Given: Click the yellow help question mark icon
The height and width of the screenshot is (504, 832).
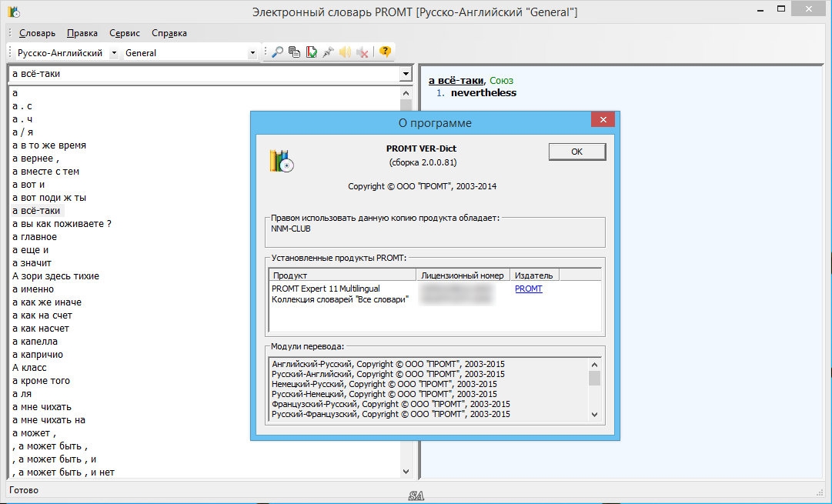Looking at the screenshot, I should (385, 52).
